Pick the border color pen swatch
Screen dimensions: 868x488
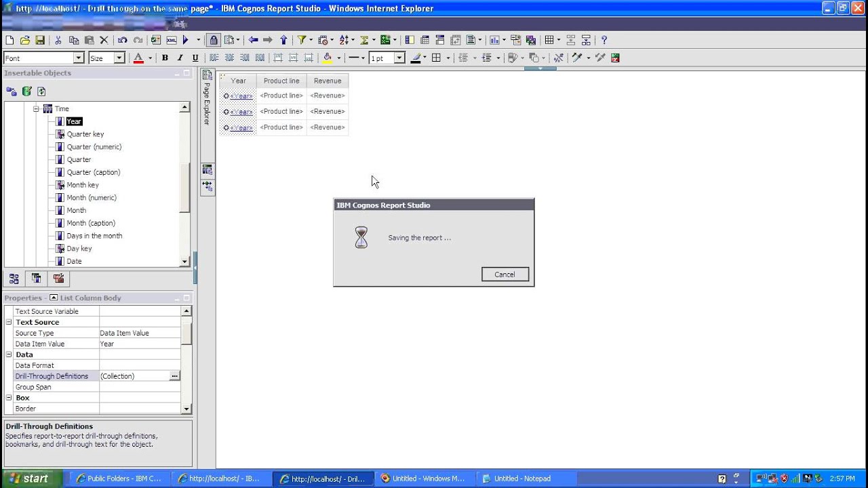click(416, 58)
